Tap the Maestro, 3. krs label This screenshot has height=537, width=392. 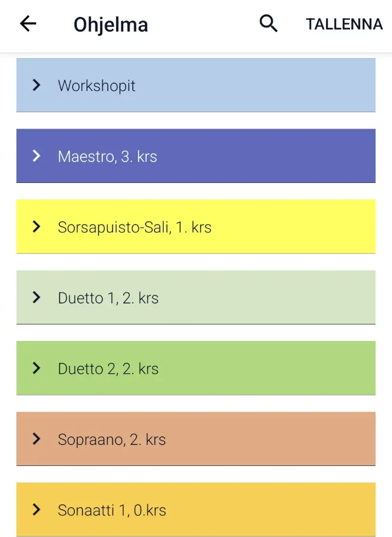[x=107, y=156]
